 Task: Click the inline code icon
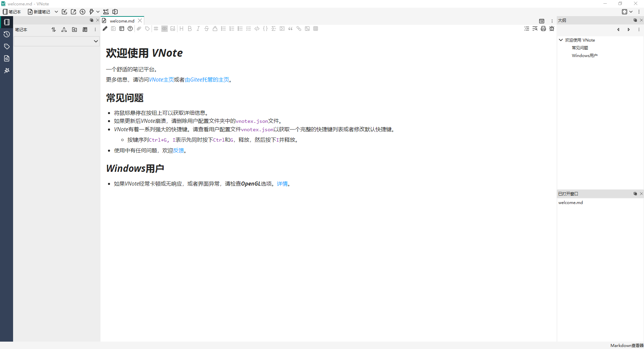(x=257, y=29)
